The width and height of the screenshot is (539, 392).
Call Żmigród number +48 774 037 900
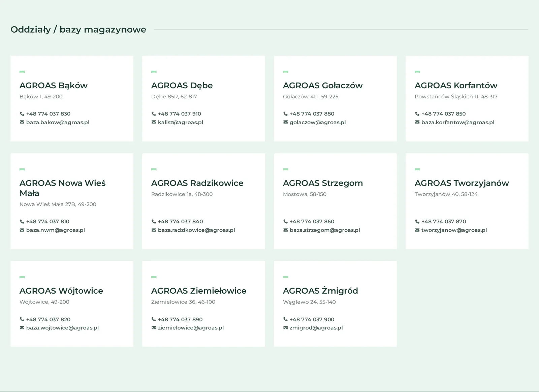(312, 319)
